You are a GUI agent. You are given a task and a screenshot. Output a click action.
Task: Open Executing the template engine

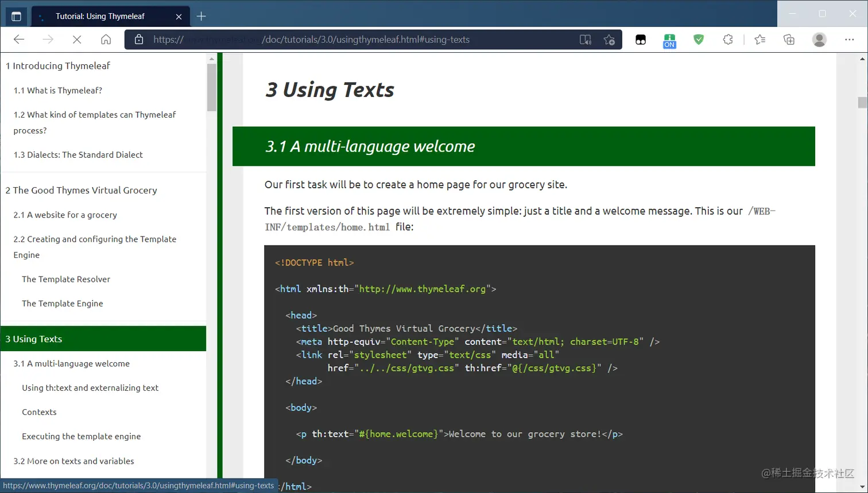(81, 437)
